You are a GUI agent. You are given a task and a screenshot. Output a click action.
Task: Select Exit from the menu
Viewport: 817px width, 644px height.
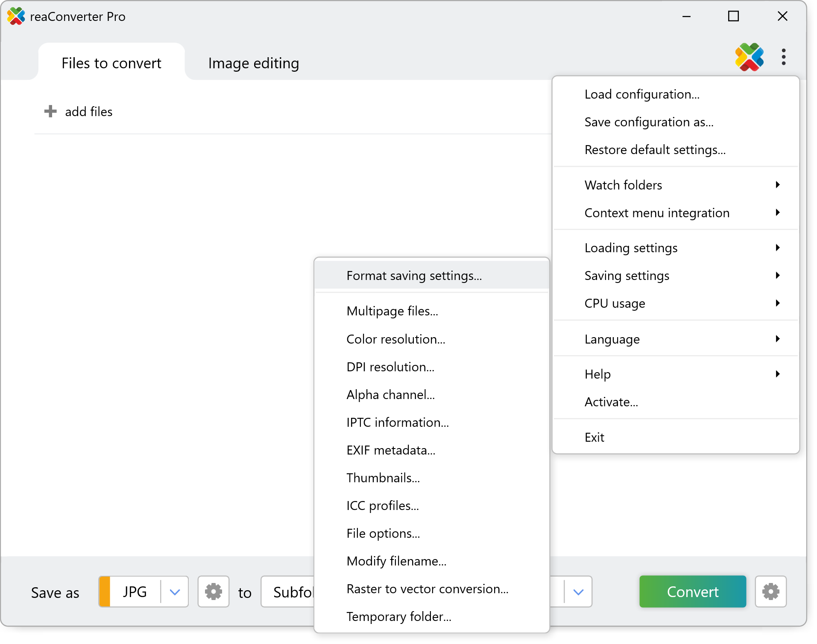tap(594, 437)
